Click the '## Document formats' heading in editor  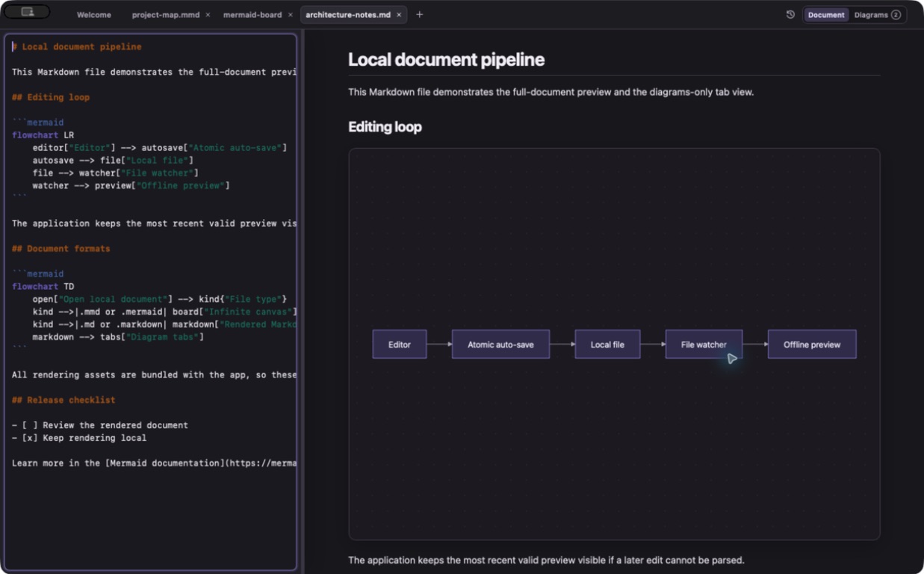[61, 249]
